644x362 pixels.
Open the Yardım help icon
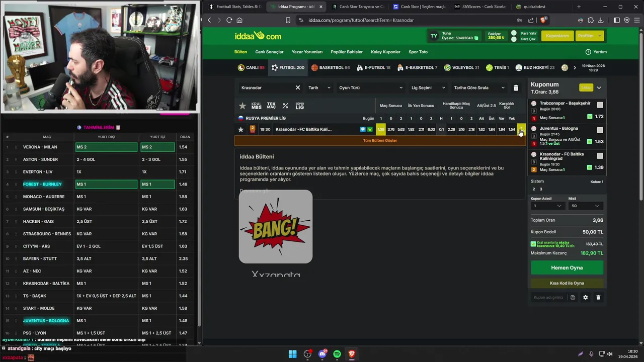588,52
